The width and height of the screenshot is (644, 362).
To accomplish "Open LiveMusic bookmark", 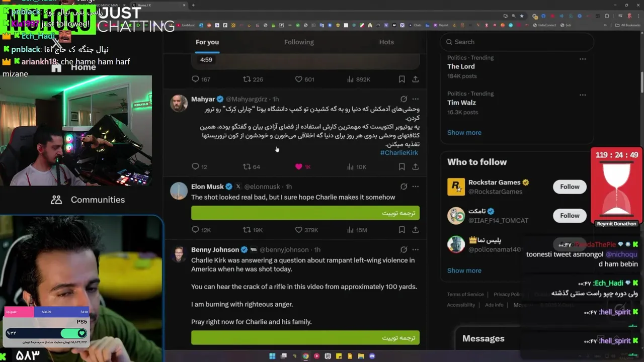I will tap(186, 25).
